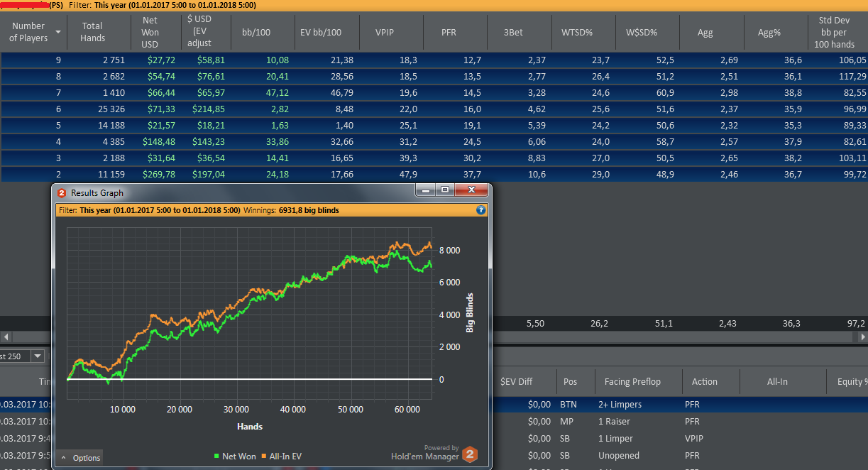Click the blue help icon in Results Graph
This screenshot has width=868, height=470.
point(480,210)
